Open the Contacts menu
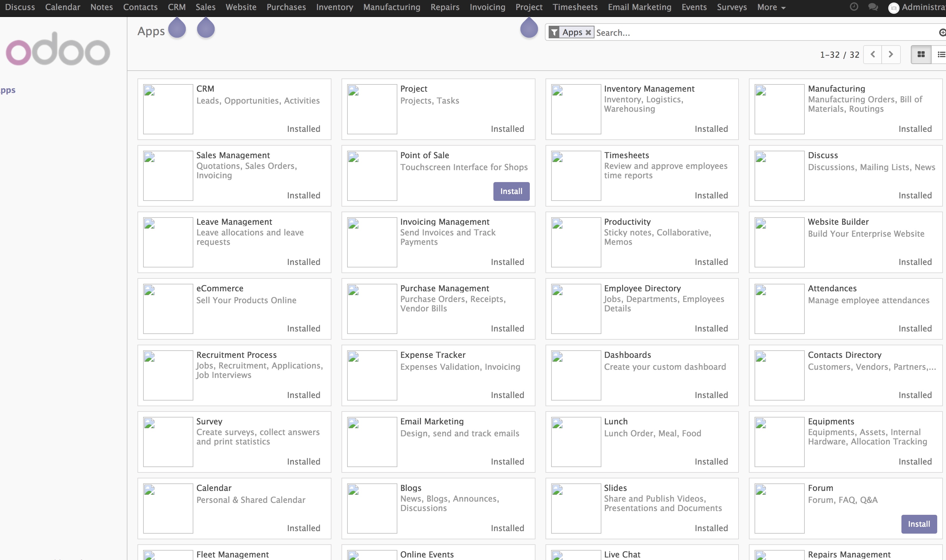 (x=140, y=7)
